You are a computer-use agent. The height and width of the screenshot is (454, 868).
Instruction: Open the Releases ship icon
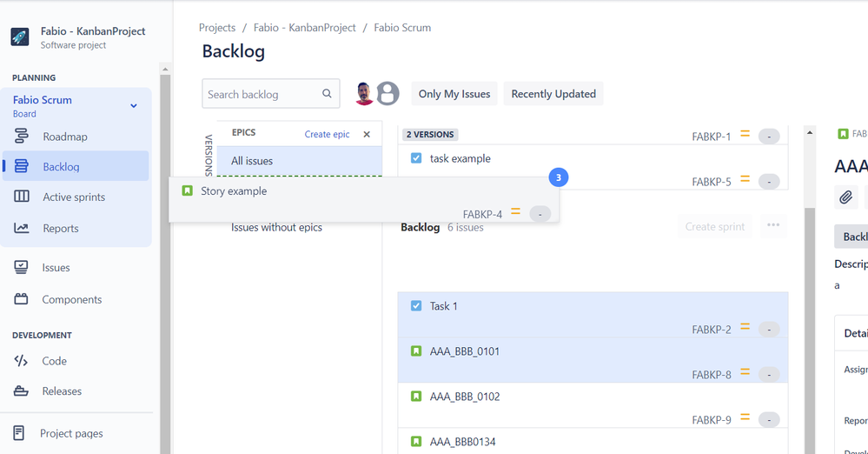point(22,391)
